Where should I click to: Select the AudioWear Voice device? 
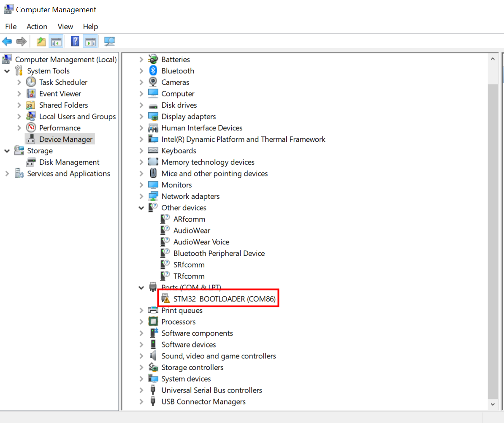click(201, 242)
